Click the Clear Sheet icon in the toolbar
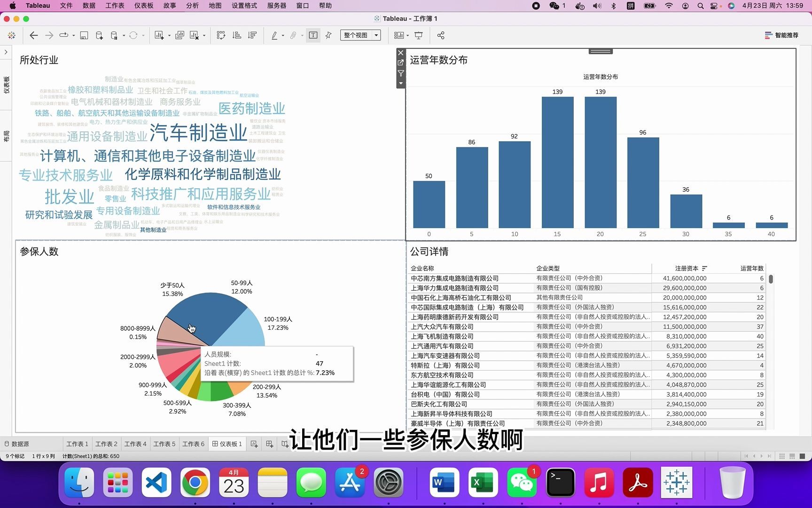Image resolution: width=812 pixels, height=508 pixels. [195, 35]
